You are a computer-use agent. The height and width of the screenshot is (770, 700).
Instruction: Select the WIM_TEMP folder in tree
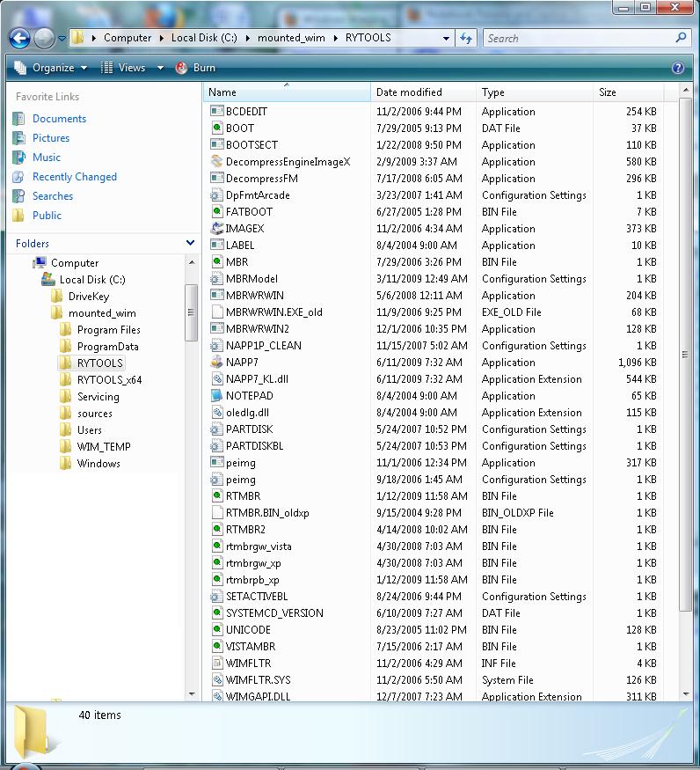104,446
